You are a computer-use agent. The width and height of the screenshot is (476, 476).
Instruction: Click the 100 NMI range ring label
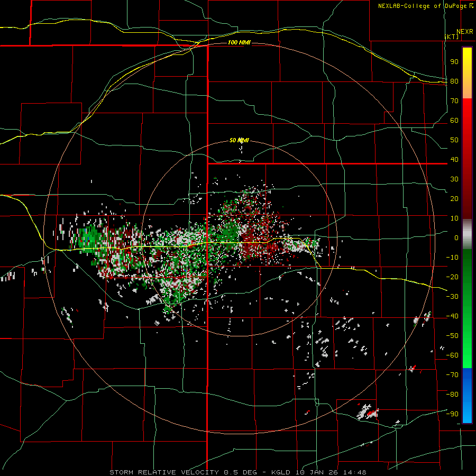click(239, 42)
